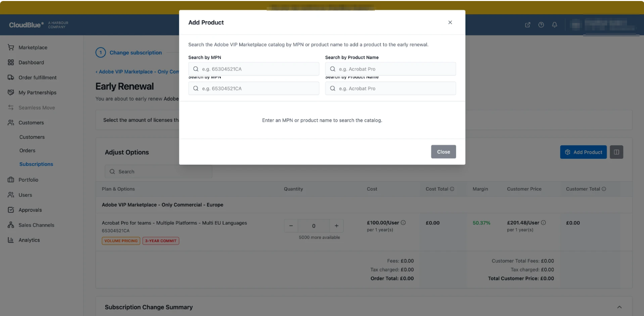Viewport: 644px width, 316px height.
Task: Click the external link icon in top header
Action: [x=528, y=25]
